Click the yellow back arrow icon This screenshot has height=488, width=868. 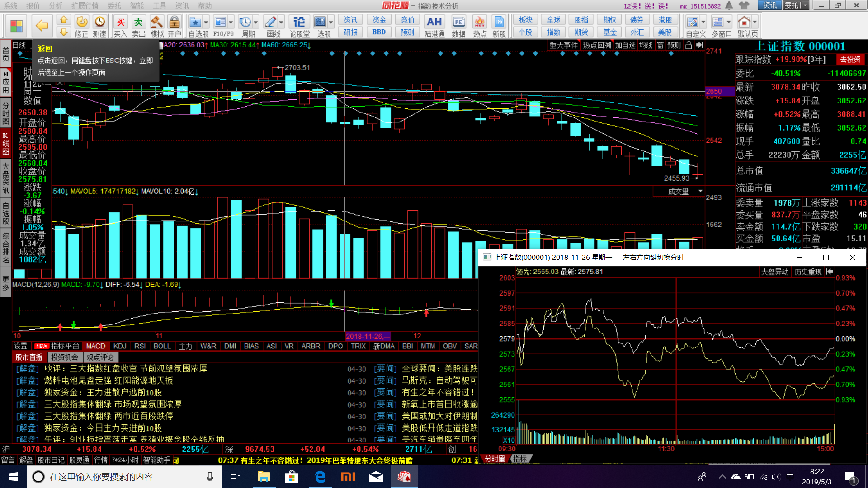(x=42, y=26)
